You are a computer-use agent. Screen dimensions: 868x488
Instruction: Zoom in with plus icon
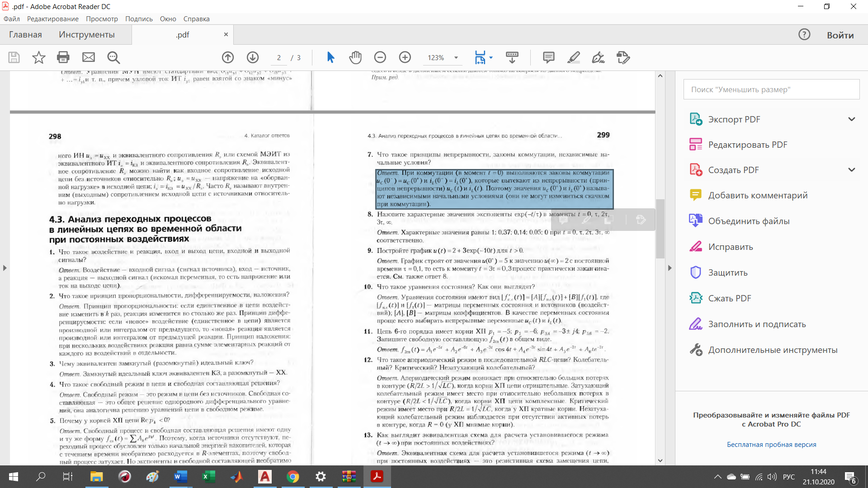pos(405,57)
